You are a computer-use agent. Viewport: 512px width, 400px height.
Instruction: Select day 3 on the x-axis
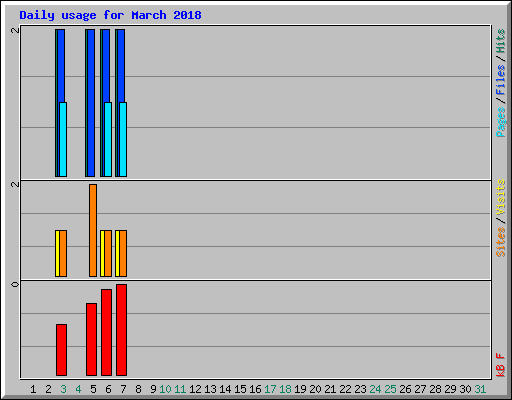click(63, 389)
